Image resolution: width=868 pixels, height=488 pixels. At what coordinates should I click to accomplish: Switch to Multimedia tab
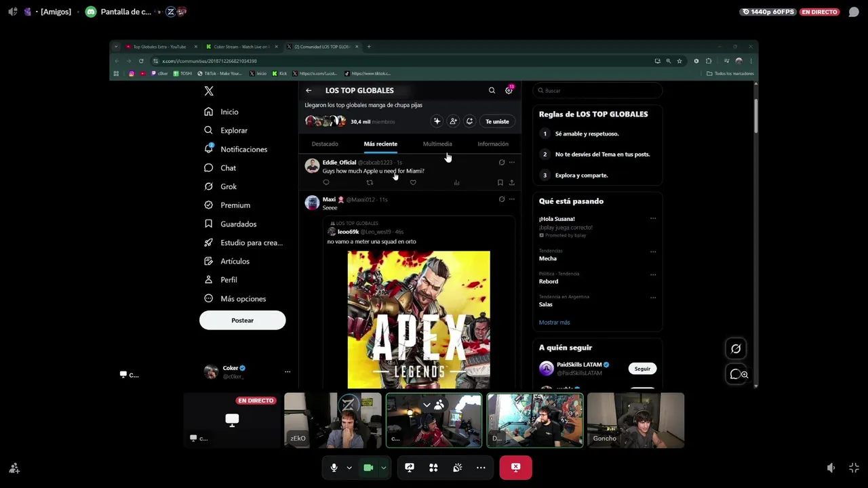[x=437, y=144]
